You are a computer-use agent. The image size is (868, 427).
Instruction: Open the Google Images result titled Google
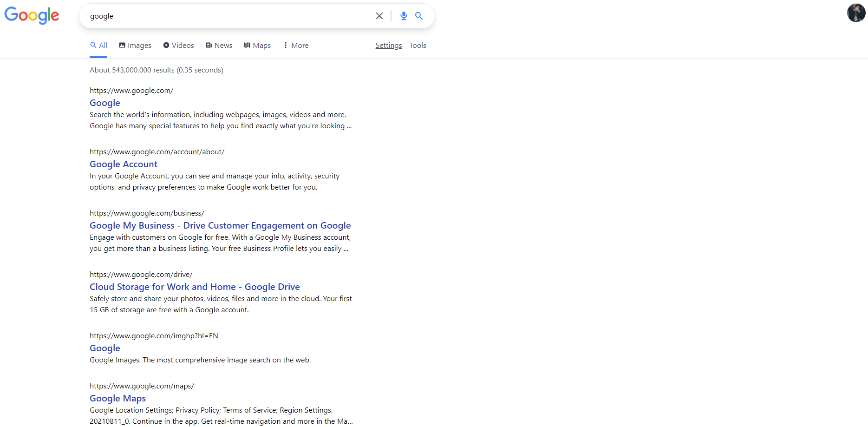[105, 348]
